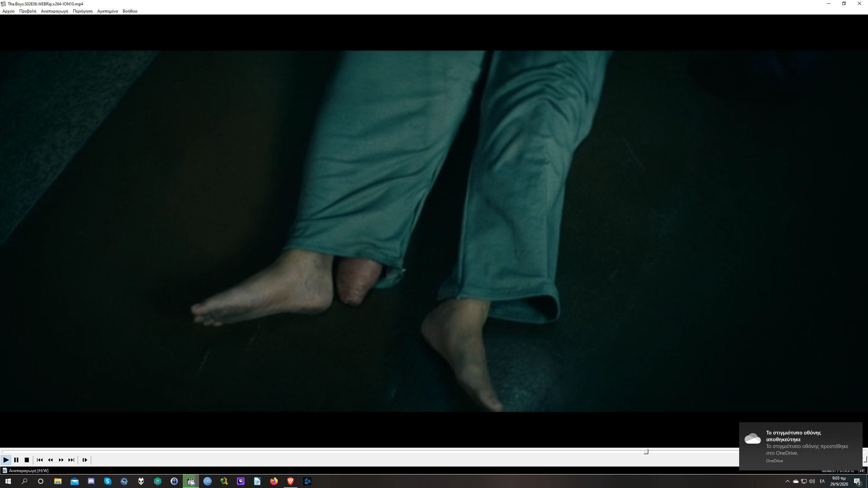Screen dimensions: 868x488
Task: Skip to the next file
Action: 71,460
